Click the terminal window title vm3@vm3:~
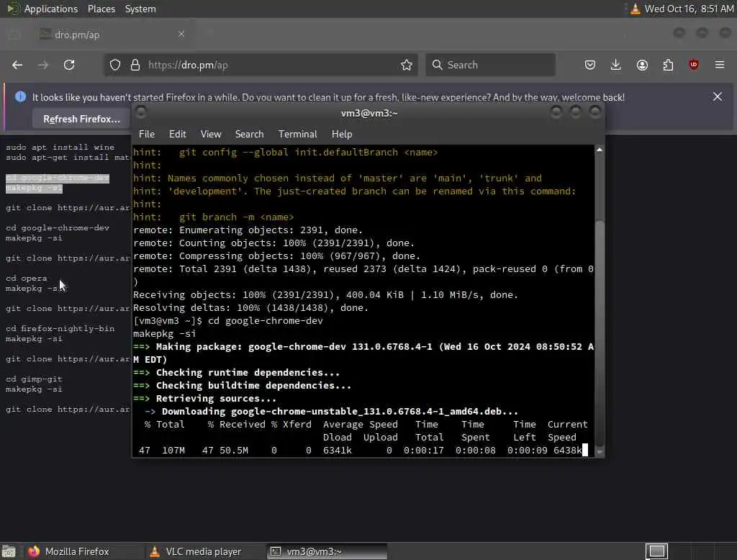The image size is (737, 560). pyautogui.click(x=369, y=113)
